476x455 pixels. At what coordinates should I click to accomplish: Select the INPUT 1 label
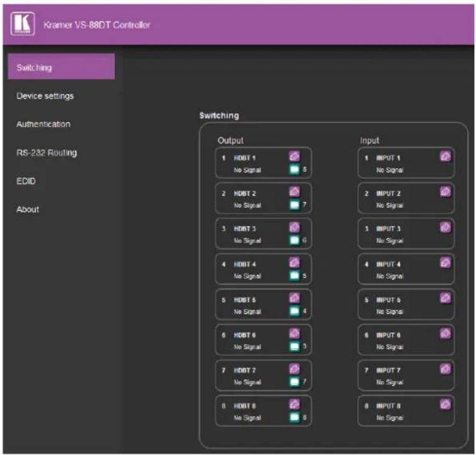pos(388,158)
